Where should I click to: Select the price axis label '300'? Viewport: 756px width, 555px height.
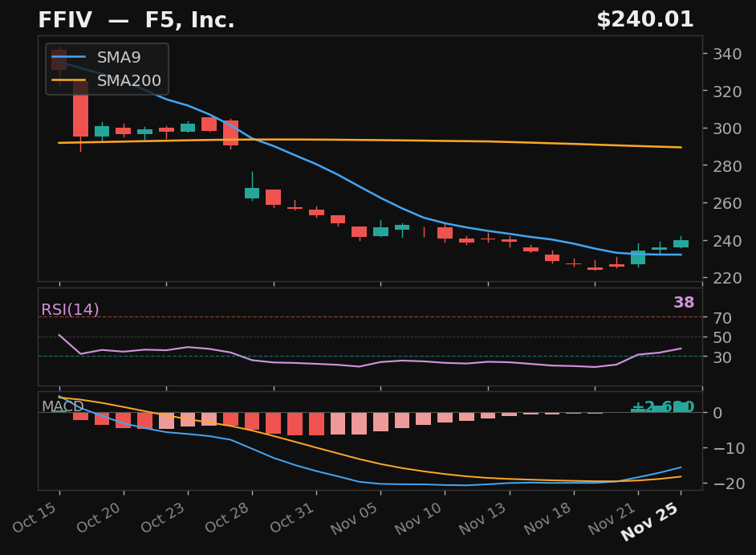click(x=727, y=129)
